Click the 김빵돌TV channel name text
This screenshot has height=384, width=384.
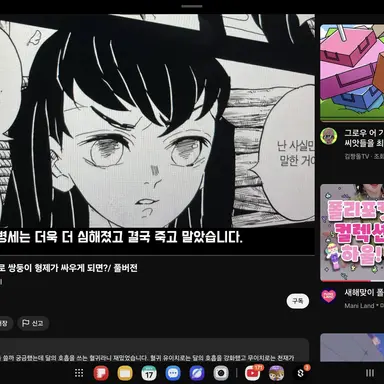(357, 156)
